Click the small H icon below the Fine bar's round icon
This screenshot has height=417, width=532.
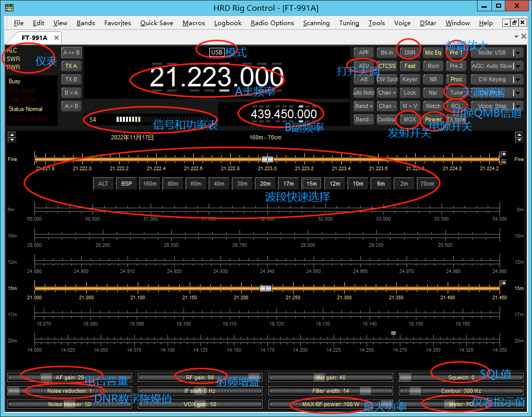[x=504, y=162]
